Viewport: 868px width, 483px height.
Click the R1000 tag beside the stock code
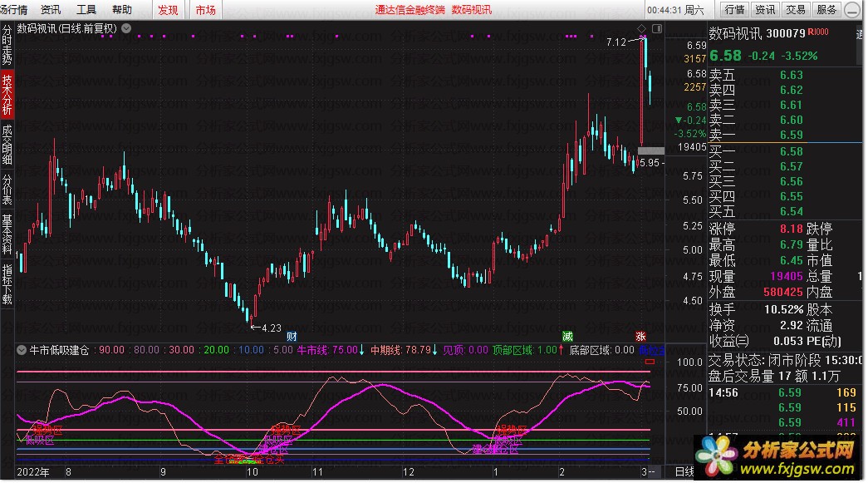[x=818, y=32]
